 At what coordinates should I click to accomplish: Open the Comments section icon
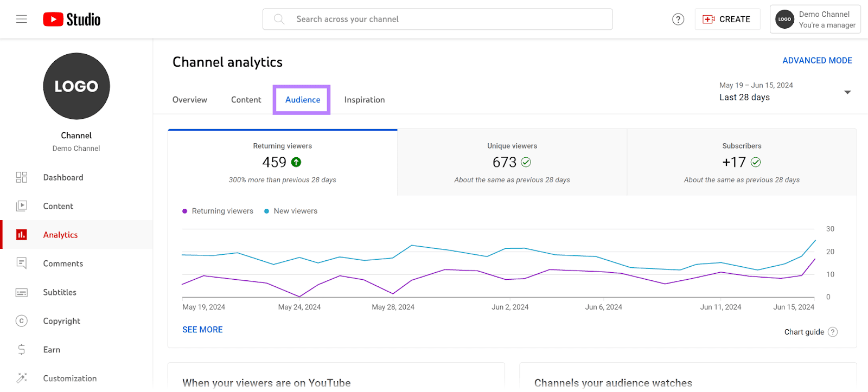[x=22, y=264]
